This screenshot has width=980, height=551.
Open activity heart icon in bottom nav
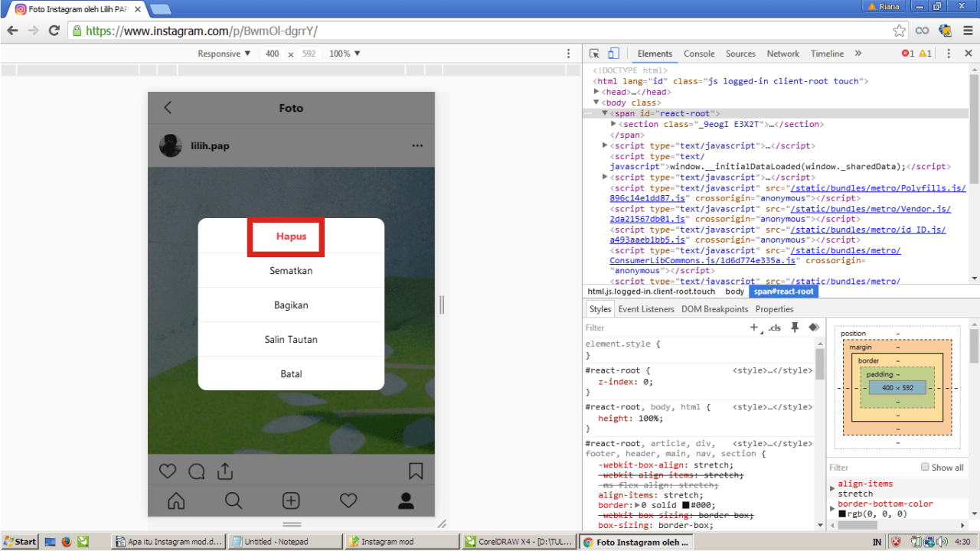click(x=348, y=501)
